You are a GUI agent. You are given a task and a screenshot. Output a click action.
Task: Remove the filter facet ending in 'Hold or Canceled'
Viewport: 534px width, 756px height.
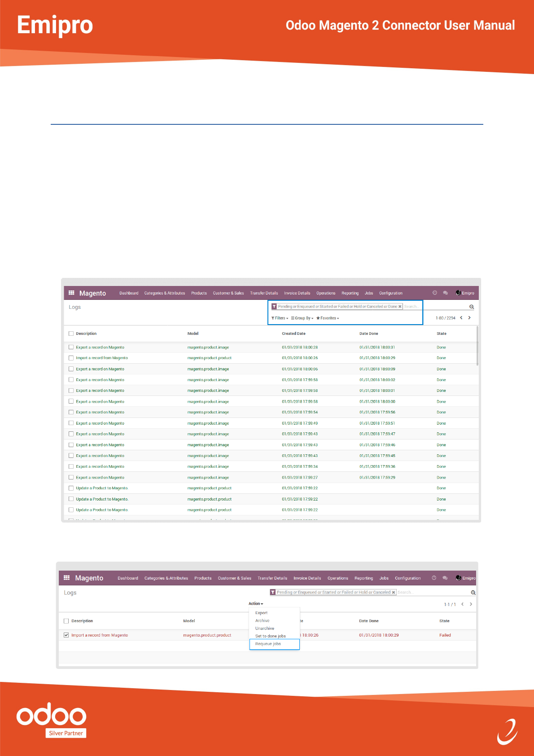click(394, 592)
